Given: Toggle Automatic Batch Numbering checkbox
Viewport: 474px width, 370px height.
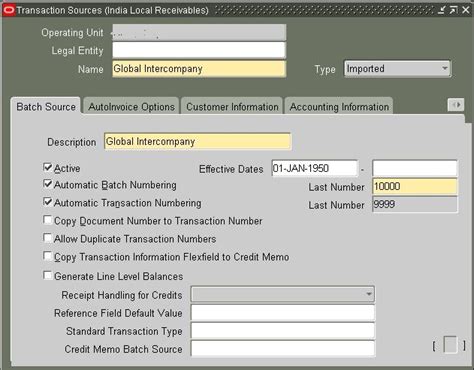Looking at the screenshot, I should [x=48, y=184].
